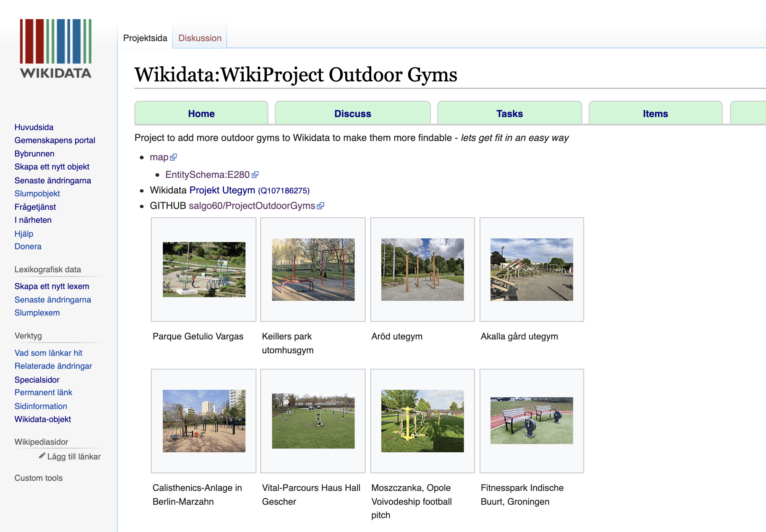Open the Diskussion tab
766x532 pixels.
pos(200,38)
